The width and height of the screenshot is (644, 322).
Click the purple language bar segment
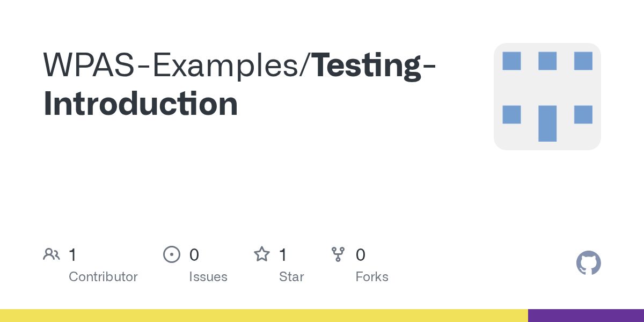pyautogui.click(x=586, y=316)
